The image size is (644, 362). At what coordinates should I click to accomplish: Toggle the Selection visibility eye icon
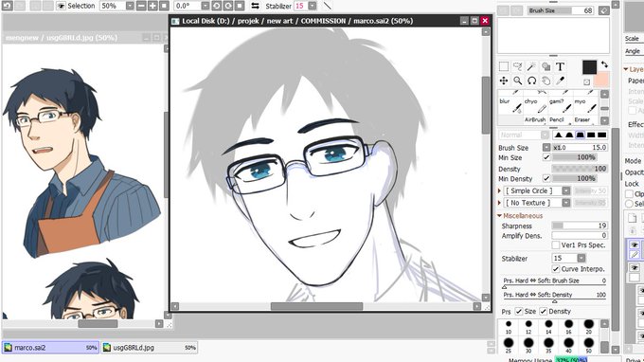click(61, 6)
